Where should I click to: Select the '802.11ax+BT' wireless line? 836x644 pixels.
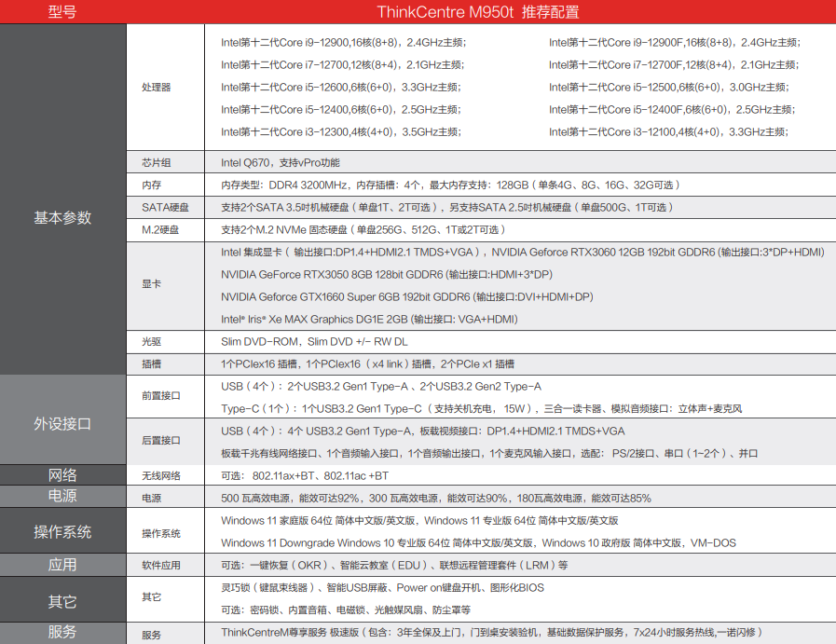pyautogui.click(x=305, y=476)
